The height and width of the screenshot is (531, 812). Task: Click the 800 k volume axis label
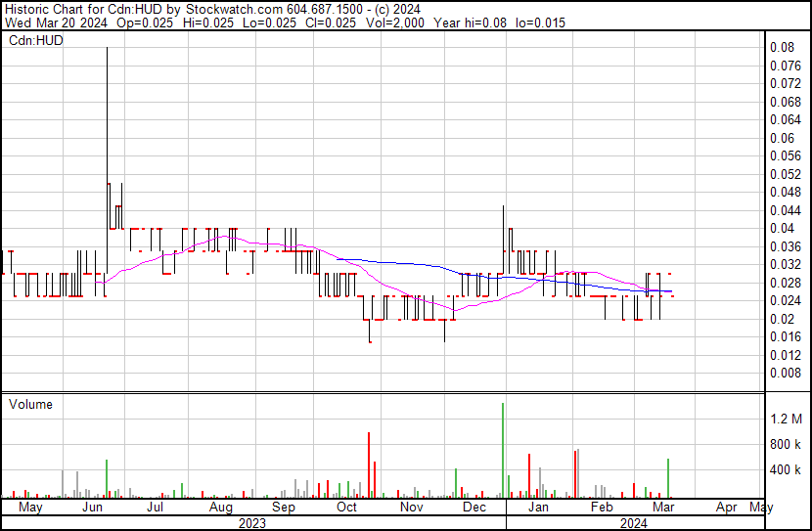click(786, 444)
